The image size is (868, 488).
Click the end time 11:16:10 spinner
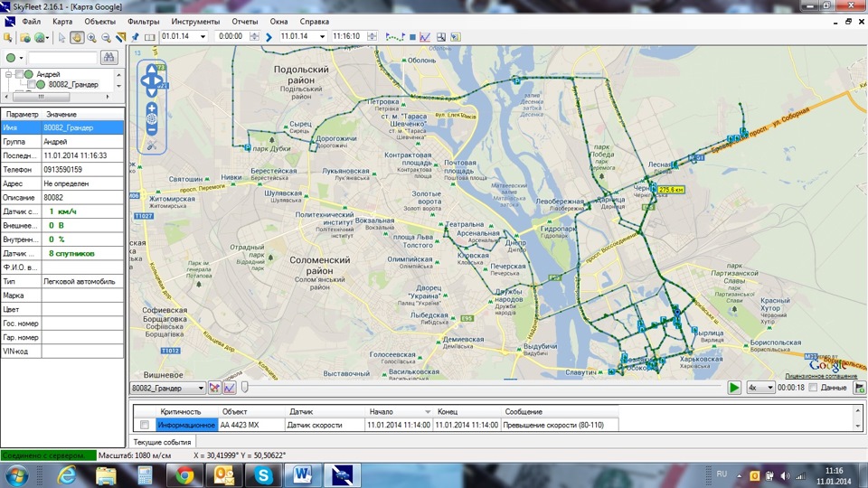372,36
